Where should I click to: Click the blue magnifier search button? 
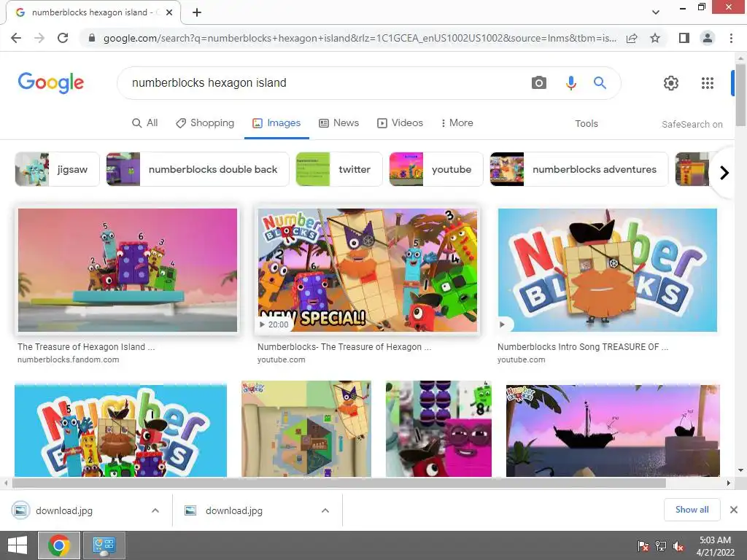coord(600,83)
